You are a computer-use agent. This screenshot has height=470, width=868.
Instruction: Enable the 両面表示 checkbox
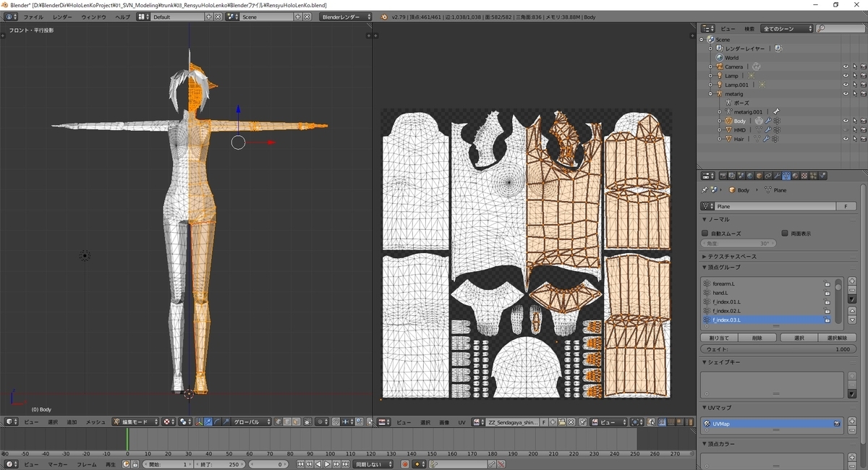pyautogui.click(x=785, y=234)
